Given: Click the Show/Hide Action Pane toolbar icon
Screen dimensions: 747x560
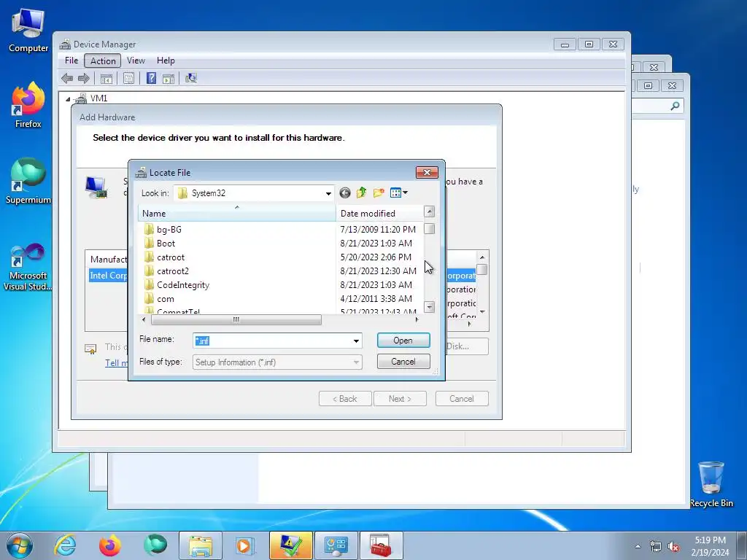Looking at the screenshot, I should click(169, 78).
